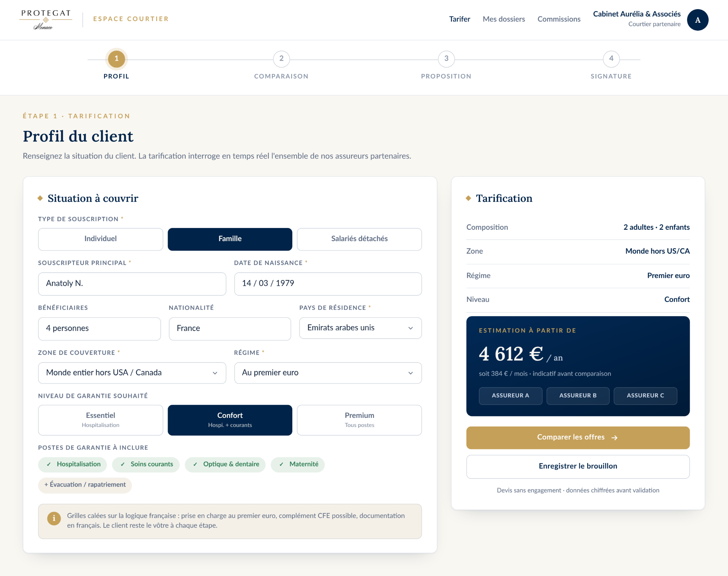728x576 pixels.
Task: Click Enregistrer le brouillon button
Action: 578,466
